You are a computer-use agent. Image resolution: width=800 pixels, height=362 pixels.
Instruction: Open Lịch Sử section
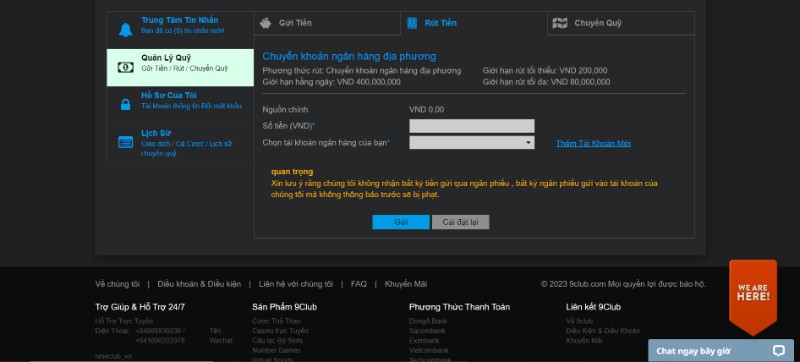180,143
